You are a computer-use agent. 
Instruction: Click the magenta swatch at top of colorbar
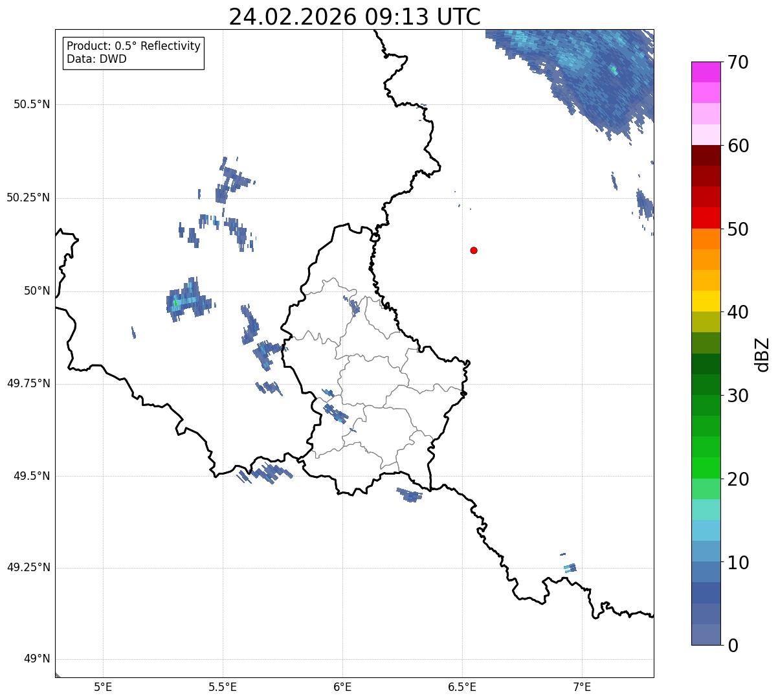pos(706,72)
